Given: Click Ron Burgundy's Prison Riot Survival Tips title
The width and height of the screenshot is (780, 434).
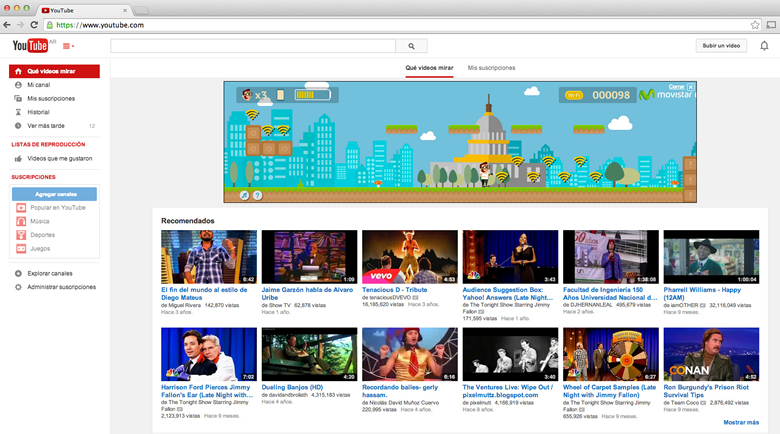Looking at the screenshot, I should click(706, 391).
